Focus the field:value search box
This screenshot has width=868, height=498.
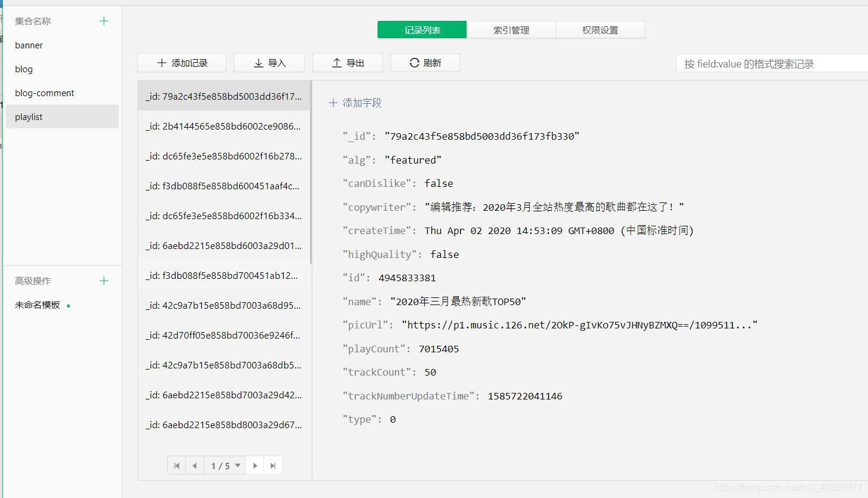tap(772, 64)
